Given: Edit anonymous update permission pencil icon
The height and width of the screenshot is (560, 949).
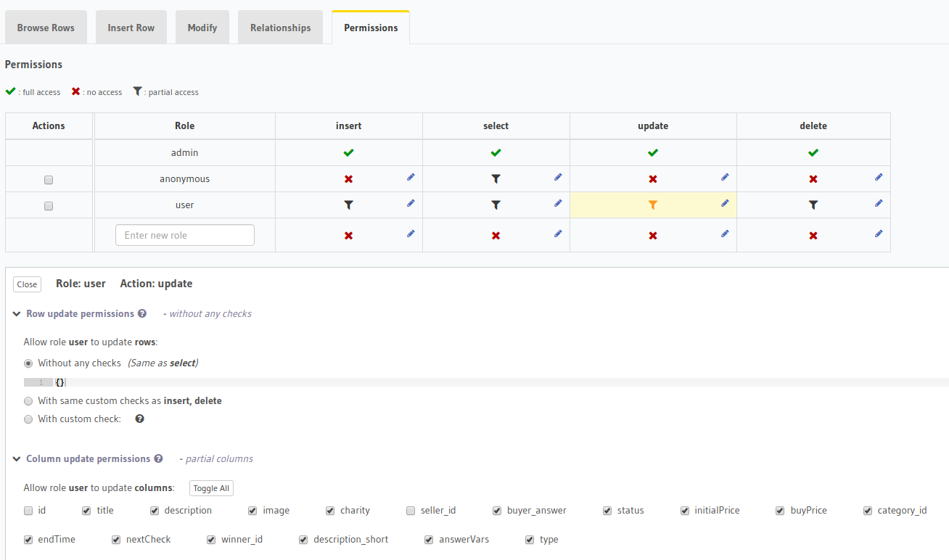Looking at the screenshot, I should click(725, 177).
